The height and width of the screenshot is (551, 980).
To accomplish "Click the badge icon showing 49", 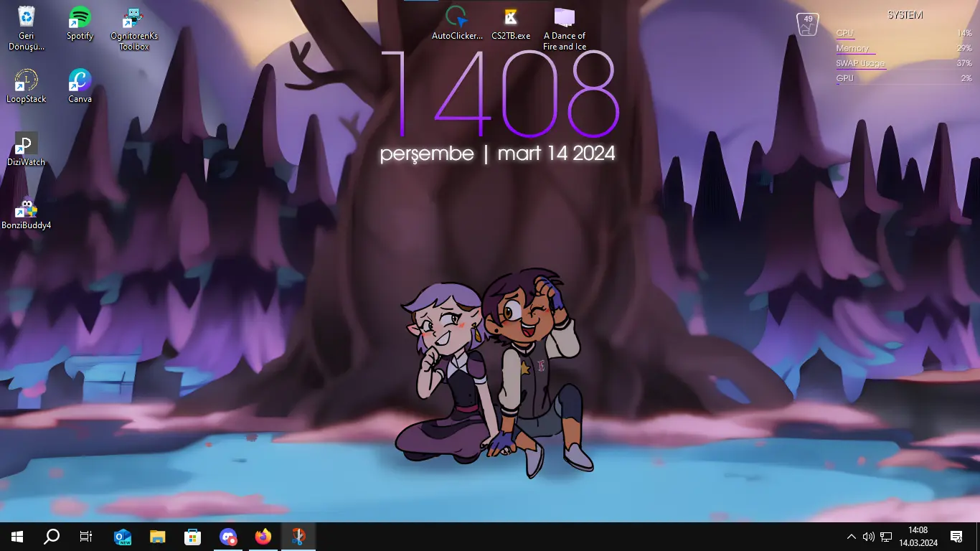I will [x=808, y=24].
